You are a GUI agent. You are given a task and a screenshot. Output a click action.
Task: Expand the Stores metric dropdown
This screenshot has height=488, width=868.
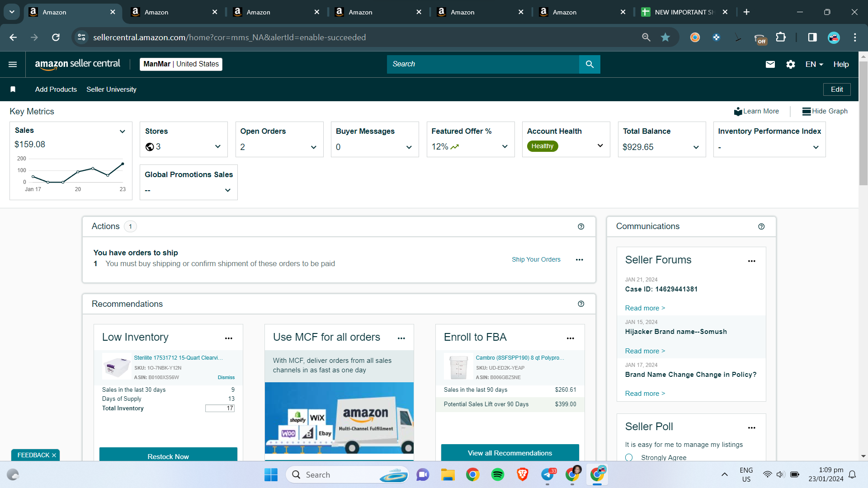[217, 146]
